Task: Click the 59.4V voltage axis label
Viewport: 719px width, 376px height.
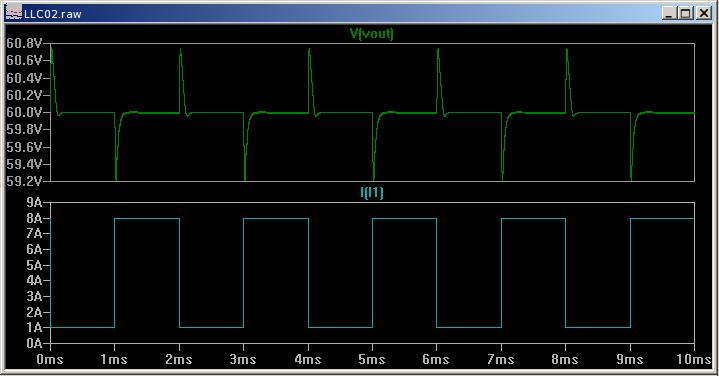Action: 24,164
